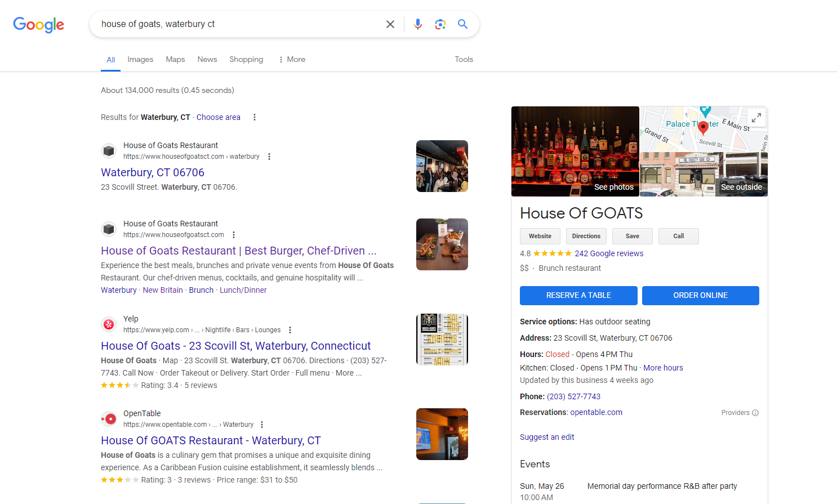This screenshot has width=837, height=504.
Task: Clear the search box with X icon
Action: [x=390, y=24]
